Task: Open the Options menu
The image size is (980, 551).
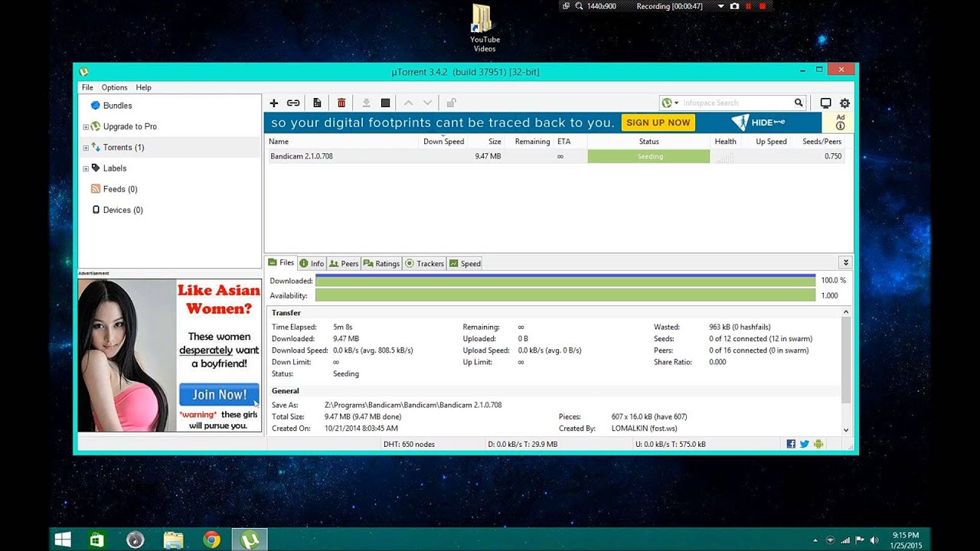Action: tap(115, 87)
